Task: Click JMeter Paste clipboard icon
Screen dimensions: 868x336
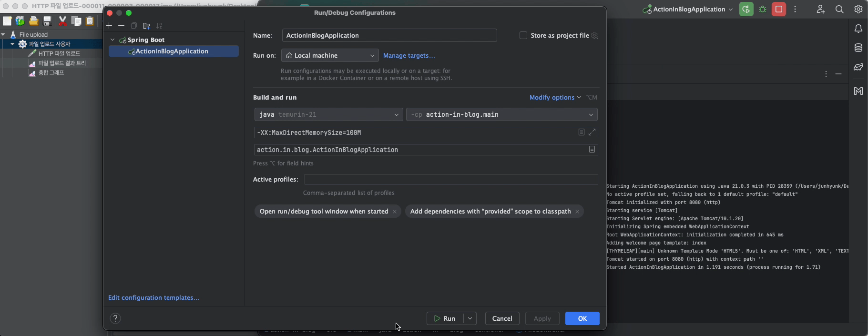Action: (90, 20)
